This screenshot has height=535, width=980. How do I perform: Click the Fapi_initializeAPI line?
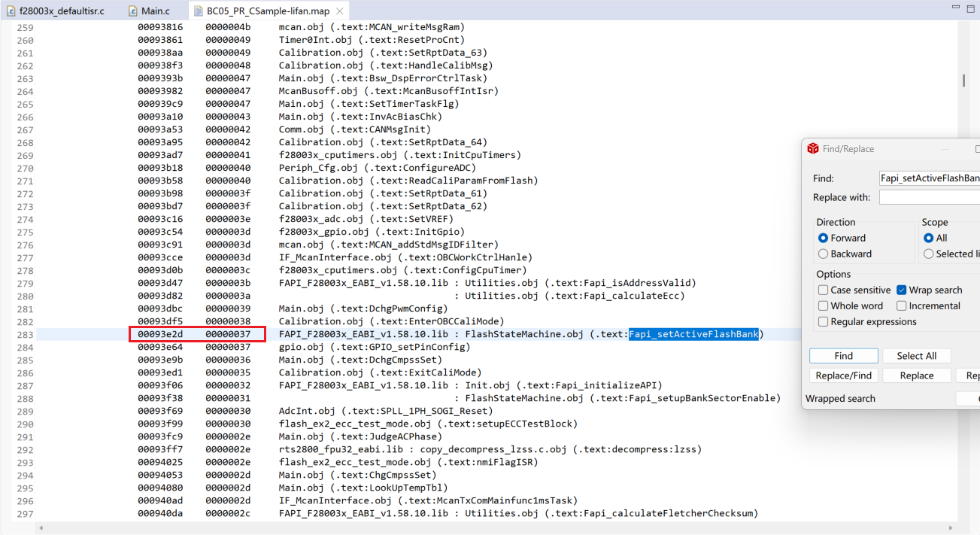point(471,385)
